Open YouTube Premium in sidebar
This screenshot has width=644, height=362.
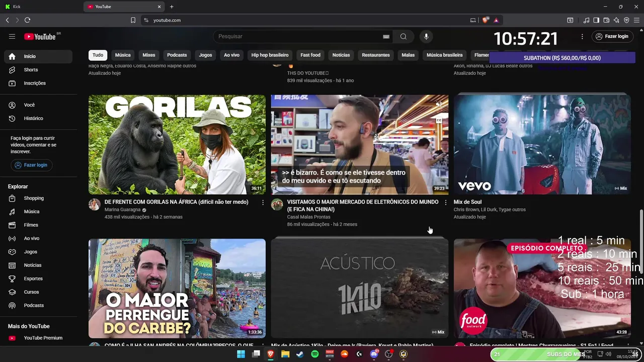[38, 338]
